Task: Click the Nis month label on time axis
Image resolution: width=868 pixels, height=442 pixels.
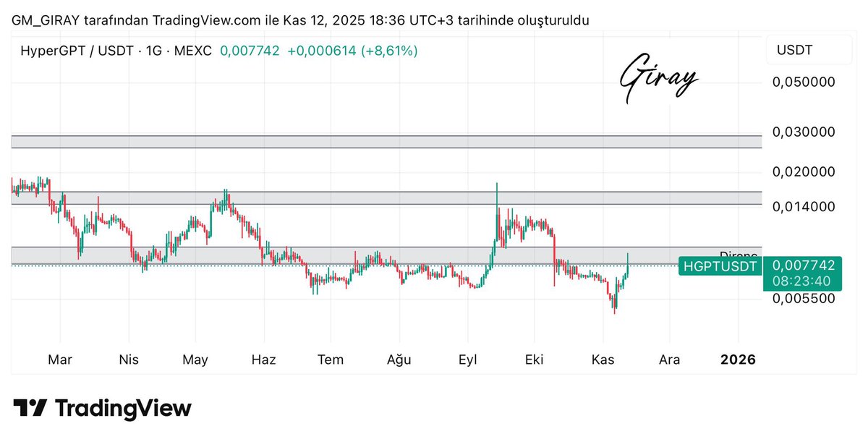Action: point(129,360)
